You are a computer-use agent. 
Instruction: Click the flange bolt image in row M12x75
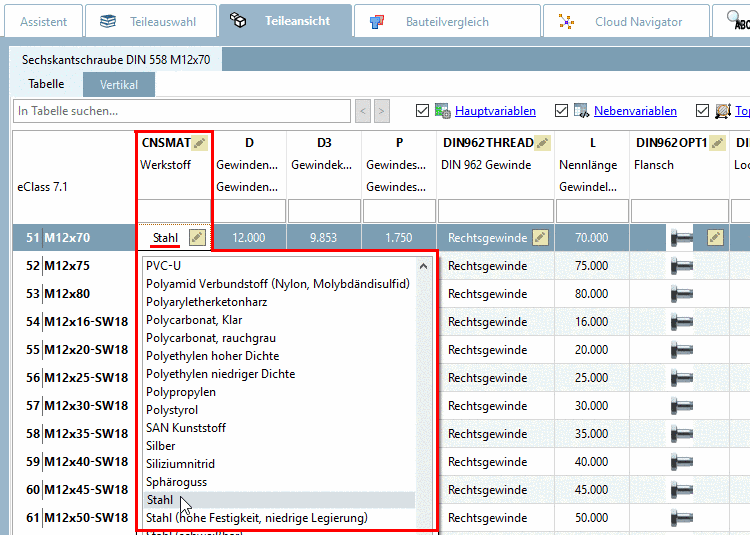[682, 266]
